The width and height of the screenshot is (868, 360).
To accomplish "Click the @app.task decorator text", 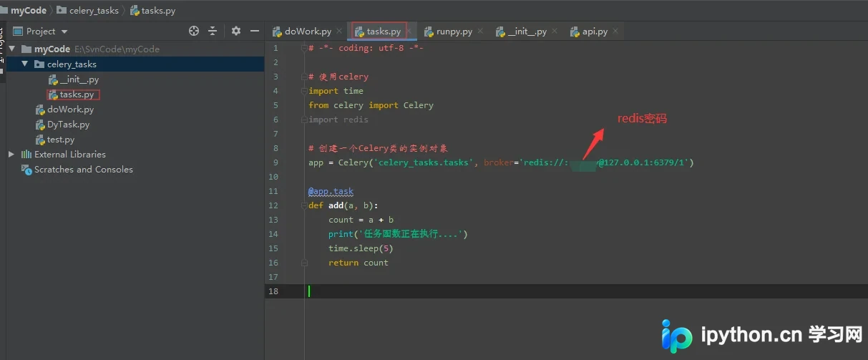I will coord(331,191).
